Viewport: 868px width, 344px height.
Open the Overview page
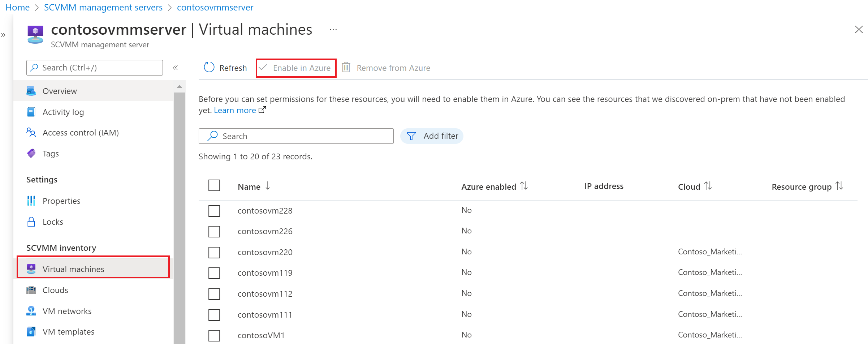click(59, 91)
